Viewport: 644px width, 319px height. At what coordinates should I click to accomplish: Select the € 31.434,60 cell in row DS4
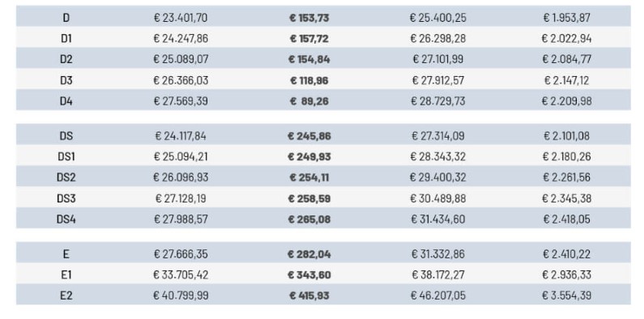437,219
